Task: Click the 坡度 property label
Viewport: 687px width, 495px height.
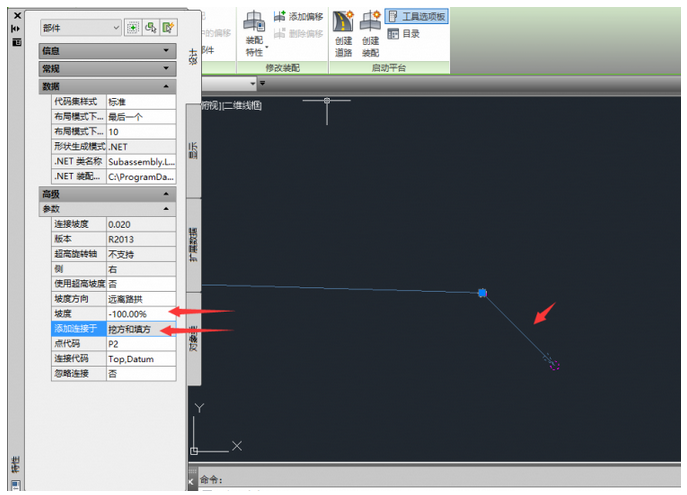Action: (79, 314)
